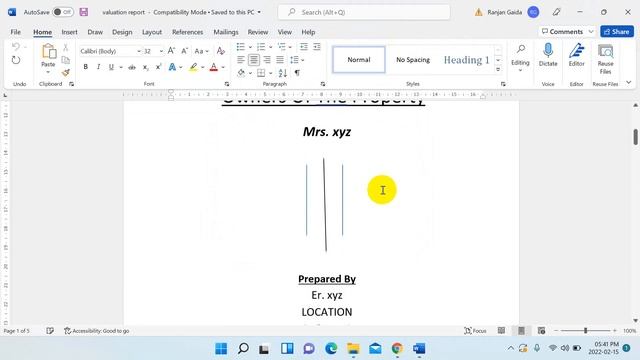Toggle Italic formatting

98,67
